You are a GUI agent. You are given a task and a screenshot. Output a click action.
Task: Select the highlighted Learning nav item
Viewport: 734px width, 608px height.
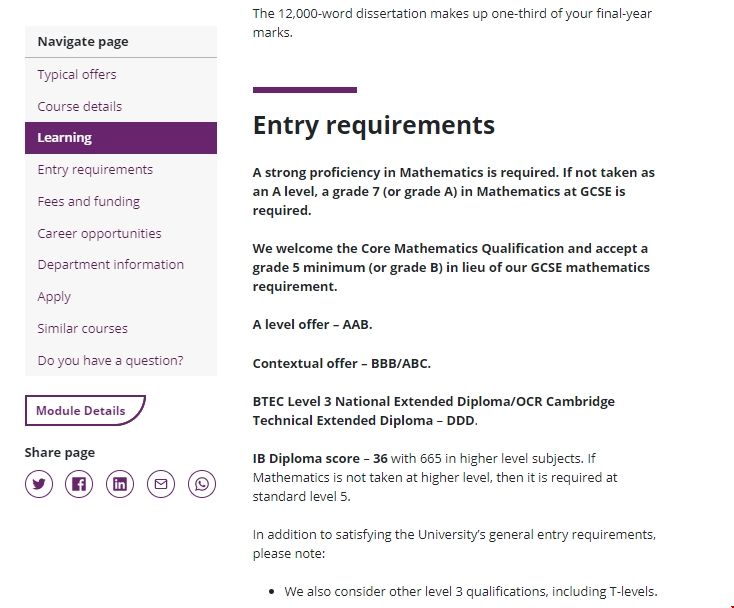[65, 138]
